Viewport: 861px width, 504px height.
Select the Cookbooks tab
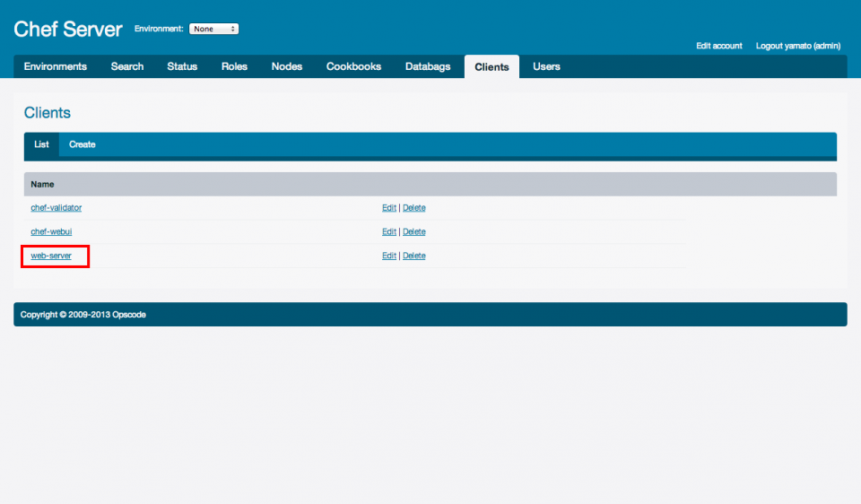coord(353,66)
